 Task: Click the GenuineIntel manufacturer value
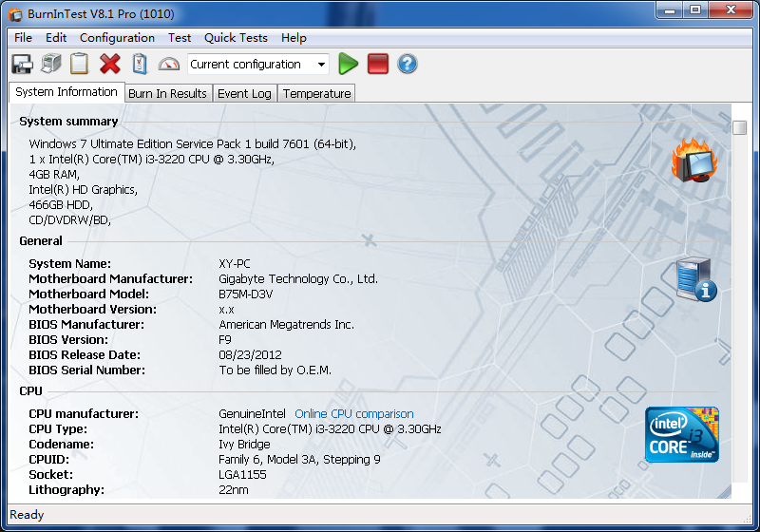pos(252,414)
